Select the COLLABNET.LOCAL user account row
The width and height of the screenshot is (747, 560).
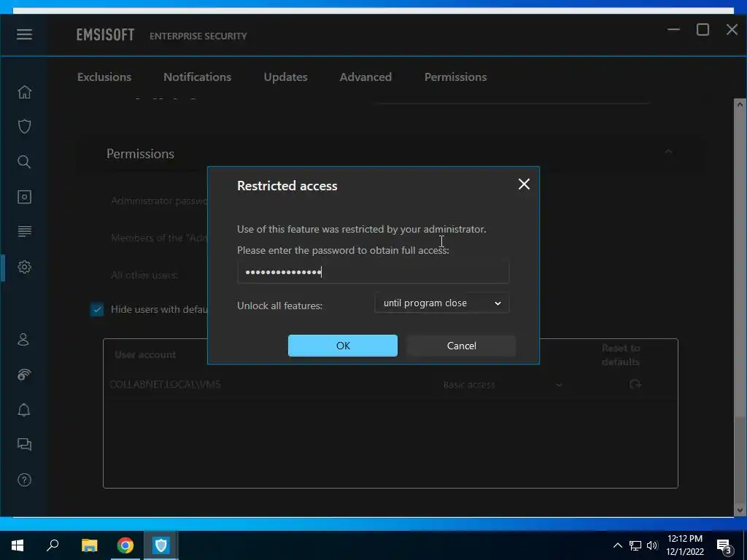click(x=390, y=384)
